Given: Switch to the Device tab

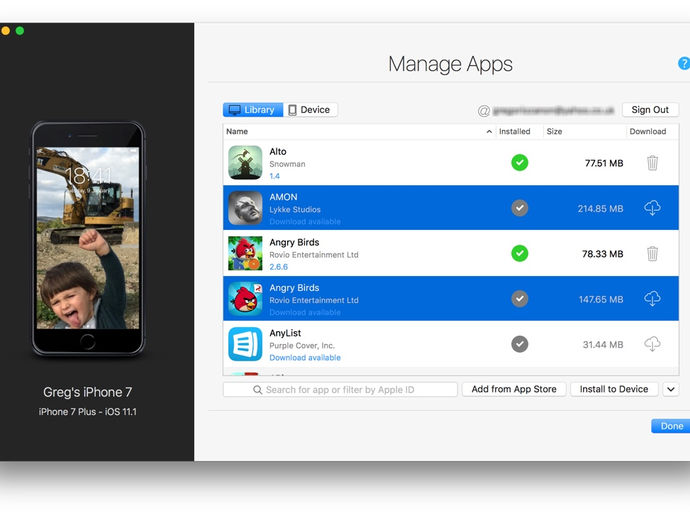Looking at the screenshot, I should 310,110.
